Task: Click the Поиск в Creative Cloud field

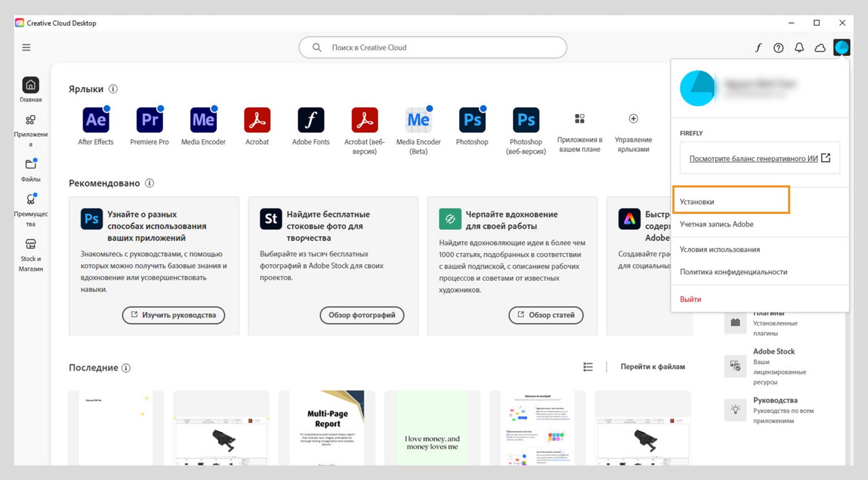Action: point(433,48)
